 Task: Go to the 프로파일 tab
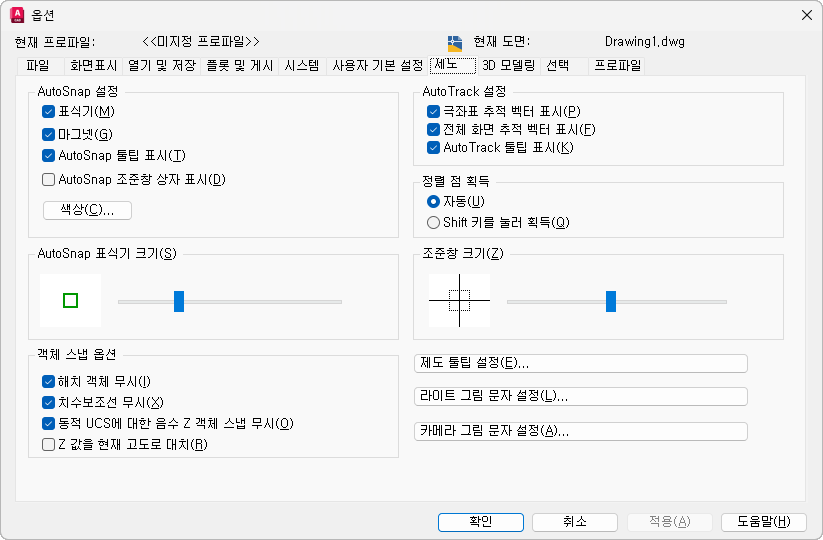618,66
